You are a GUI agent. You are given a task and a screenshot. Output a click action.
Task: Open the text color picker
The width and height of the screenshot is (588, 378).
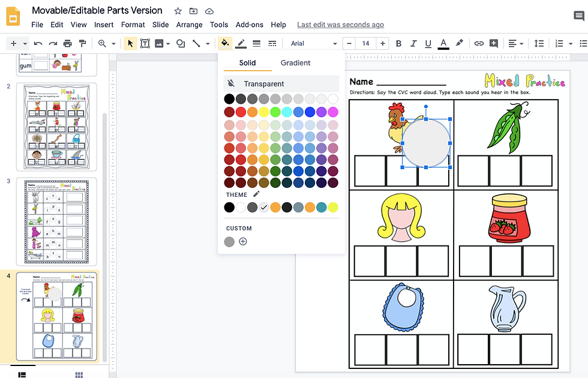pyautogui.click(x=443, y=43)
